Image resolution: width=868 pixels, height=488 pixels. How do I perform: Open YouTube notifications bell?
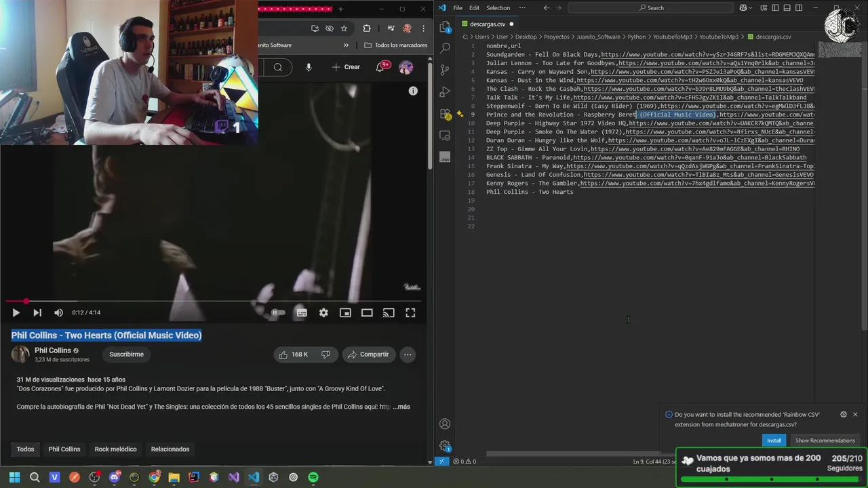point(380,67)
